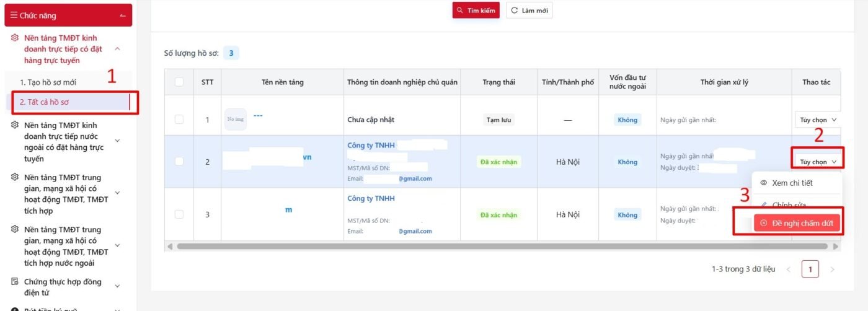Expand Nền tảng TMĐT trung gian tích hợp nước ngoài

point(118,246)
